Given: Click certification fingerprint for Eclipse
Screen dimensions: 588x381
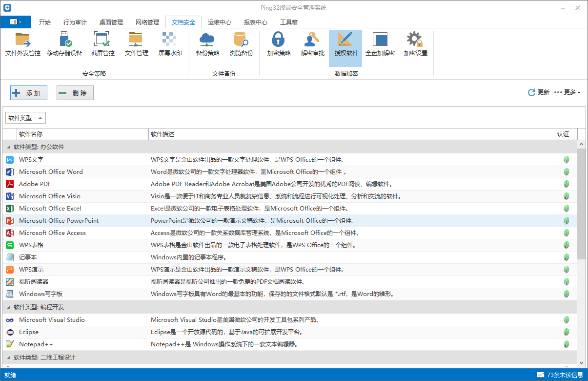Looking at the screenshot, I should coord(567,332).
